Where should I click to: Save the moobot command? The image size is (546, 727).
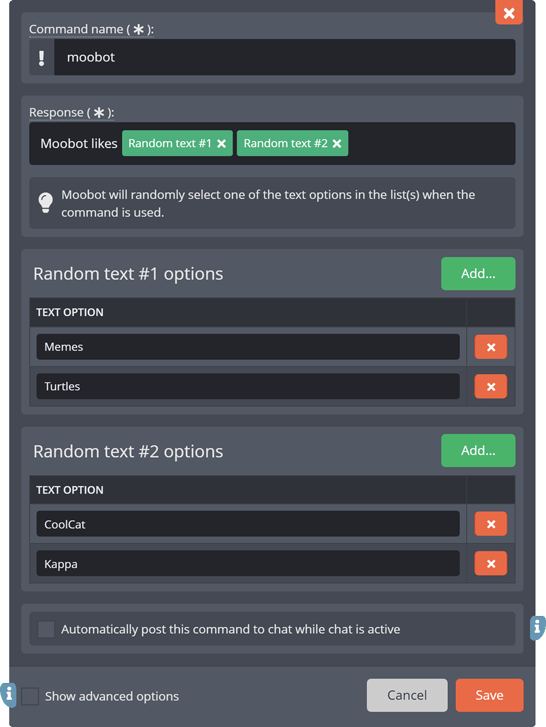489,695
